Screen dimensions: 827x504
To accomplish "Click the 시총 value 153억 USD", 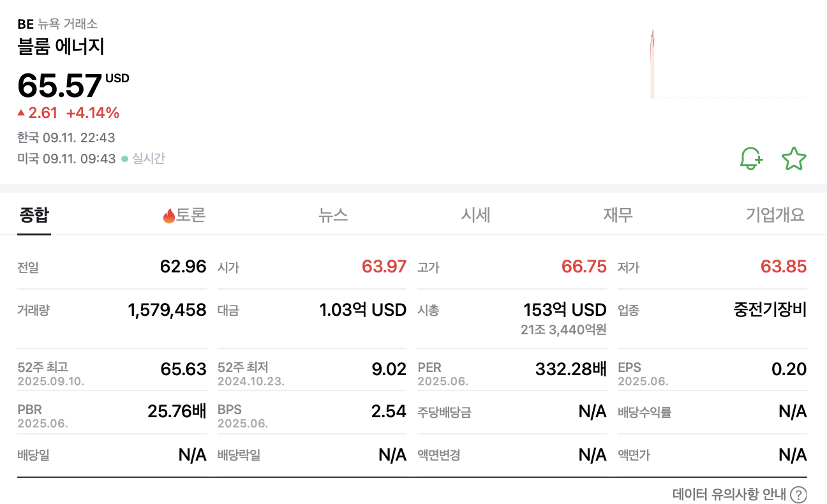I will point(565,310).
